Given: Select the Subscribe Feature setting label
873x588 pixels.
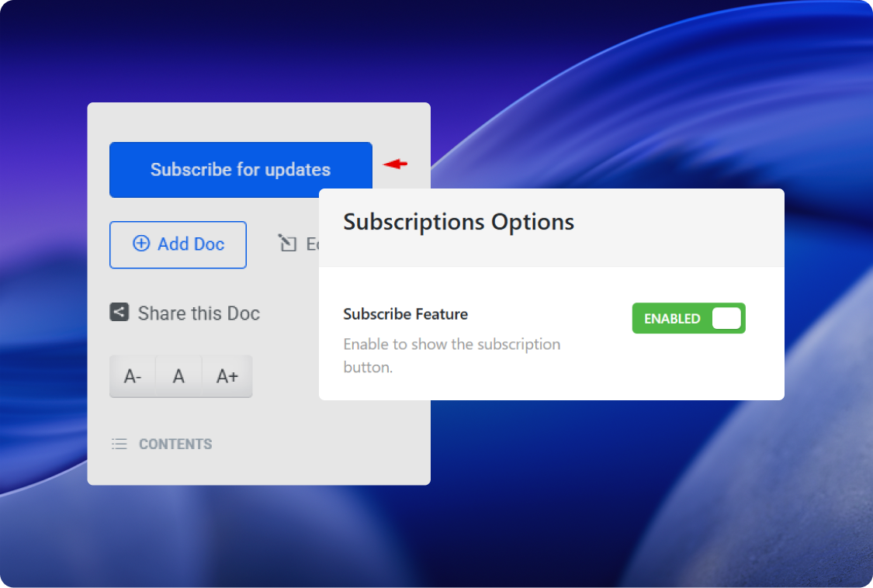Looking at the screenshot, I should (405, 314).
